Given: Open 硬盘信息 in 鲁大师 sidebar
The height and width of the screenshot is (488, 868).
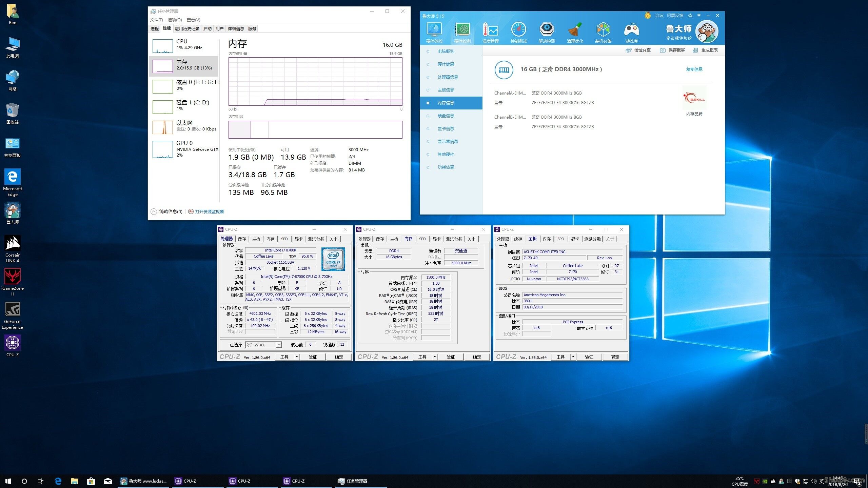Looking at the screenshot, I should click(451, 116).
